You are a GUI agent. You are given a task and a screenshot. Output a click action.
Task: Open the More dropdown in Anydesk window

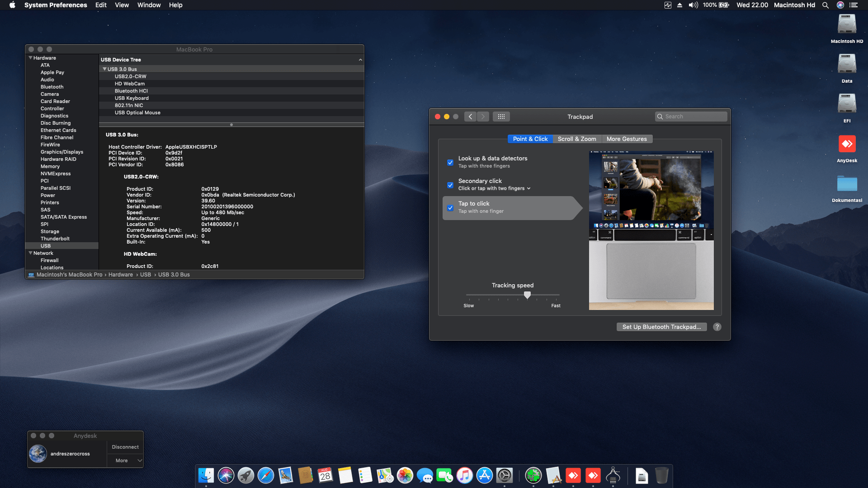(x=125, y=460)
